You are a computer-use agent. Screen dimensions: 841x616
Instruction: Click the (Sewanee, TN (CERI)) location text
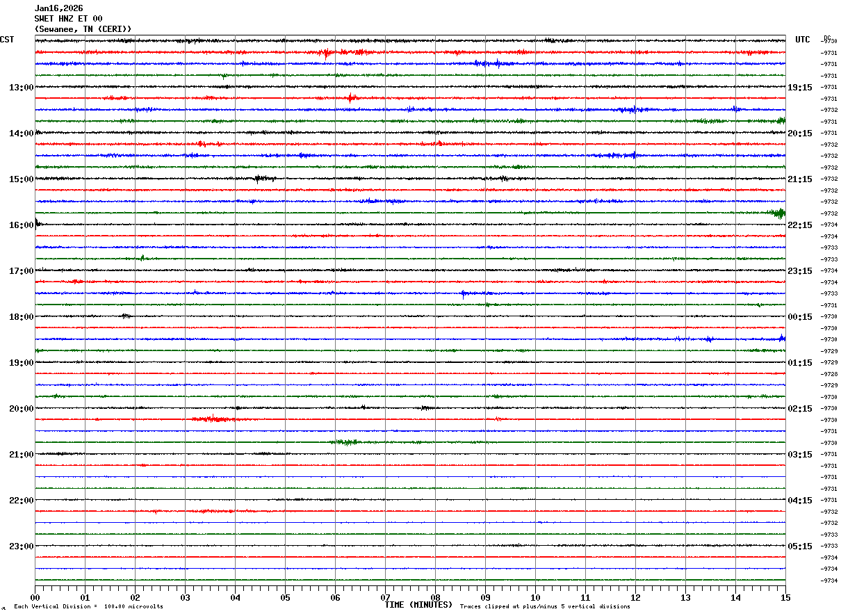point(83,29)
